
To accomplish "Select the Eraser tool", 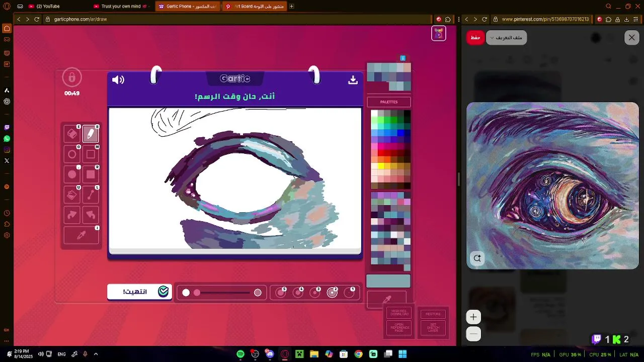I will 72,134.
